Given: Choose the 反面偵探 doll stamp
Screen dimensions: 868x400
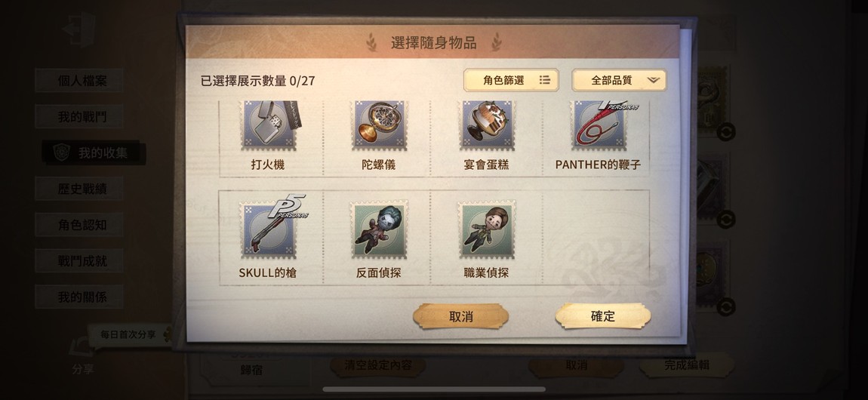Looking at the screenshot, I should tap(379, 229).
